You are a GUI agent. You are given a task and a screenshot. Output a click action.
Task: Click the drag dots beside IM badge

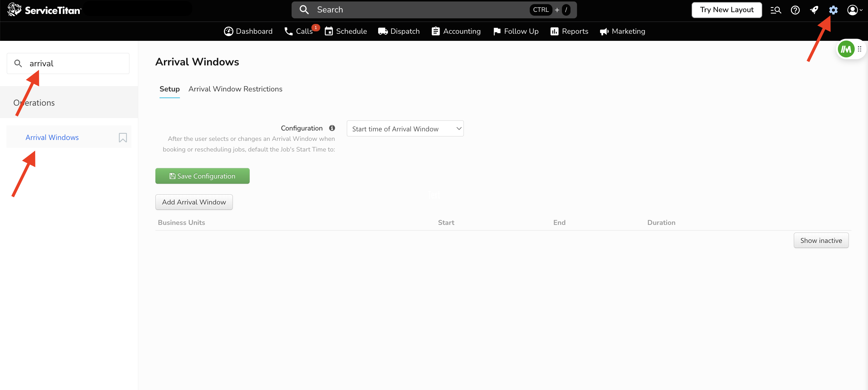coord(859,49)
